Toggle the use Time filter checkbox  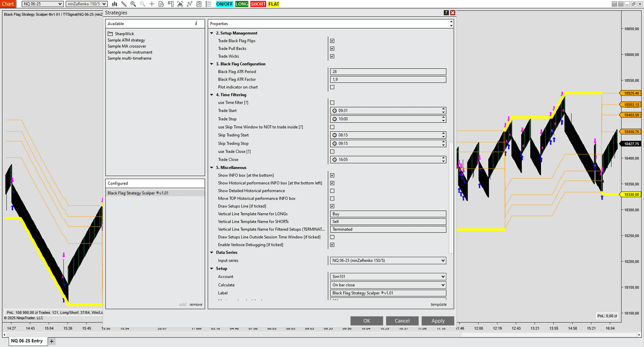332,102
